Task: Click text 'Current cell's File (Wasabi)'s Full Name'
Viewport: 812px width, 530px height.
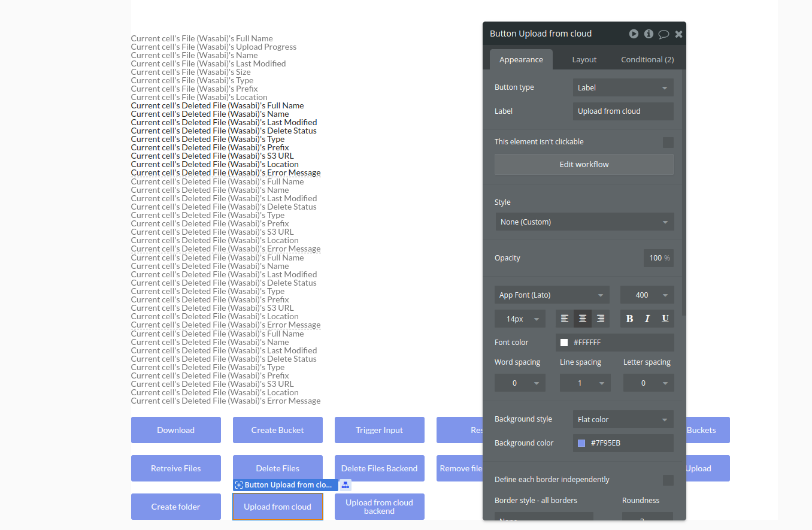Action: pos(202,38)
